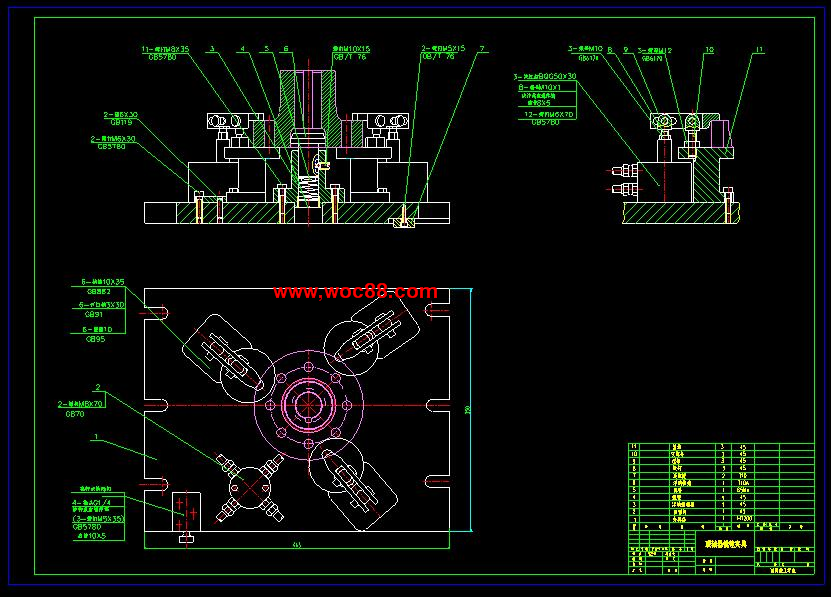Click part callout number '8' in side view
The height and width of the screenshot is (597, 831).
point(610,50)
